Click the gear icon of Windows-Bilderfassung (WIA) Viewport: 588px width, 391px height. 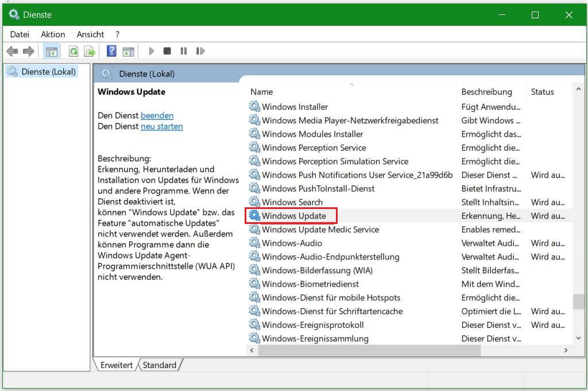pos(254,270)
